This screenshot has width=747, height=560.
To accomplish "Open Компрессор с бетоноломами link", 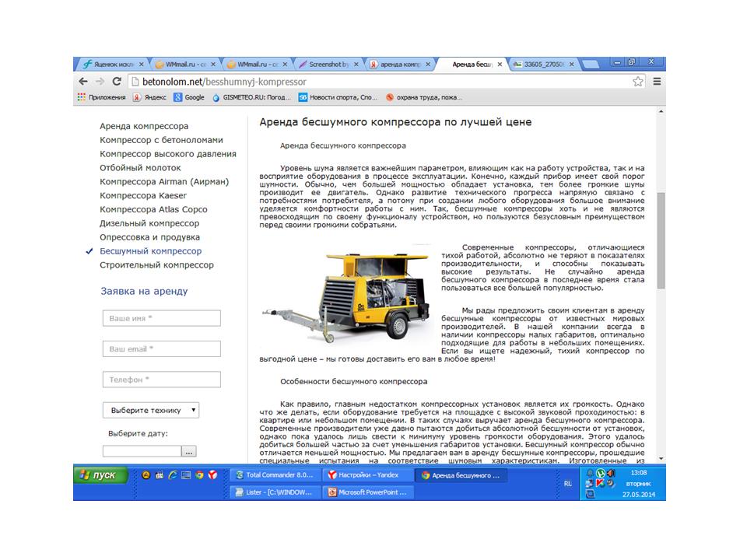I will pyautogui.click(x=161, y=140).
